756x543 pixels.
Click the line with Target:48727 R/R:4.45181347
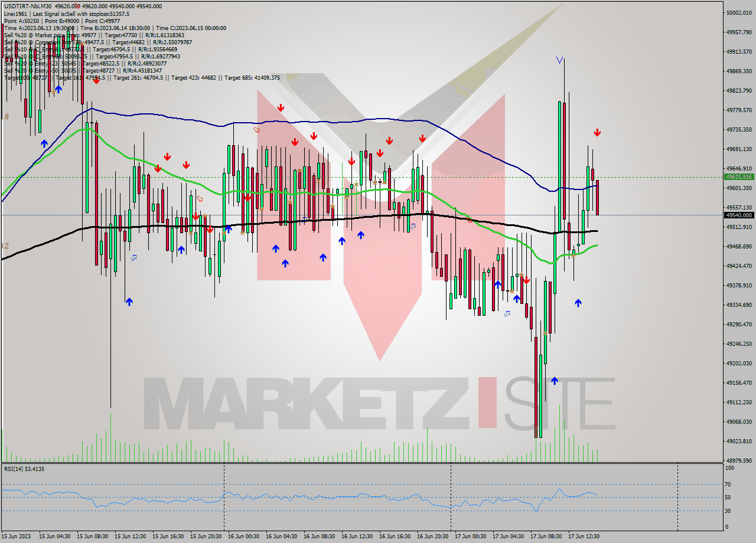coord(83,71)
